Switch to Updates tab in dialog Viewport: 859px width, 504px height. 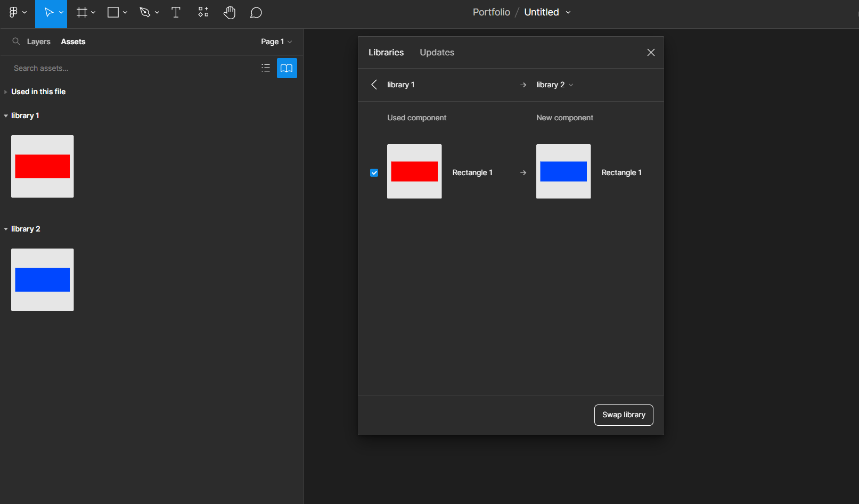(x=437, y=52)
